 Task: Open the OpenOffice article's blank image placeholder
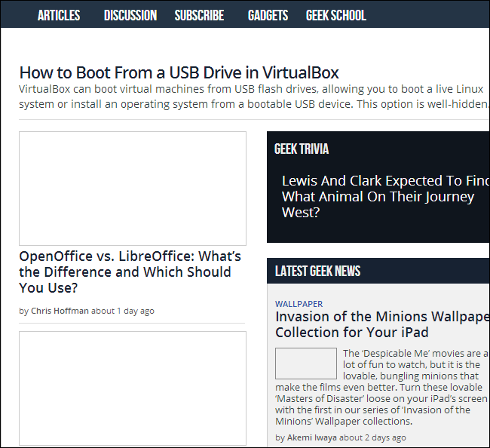(133, 189)
